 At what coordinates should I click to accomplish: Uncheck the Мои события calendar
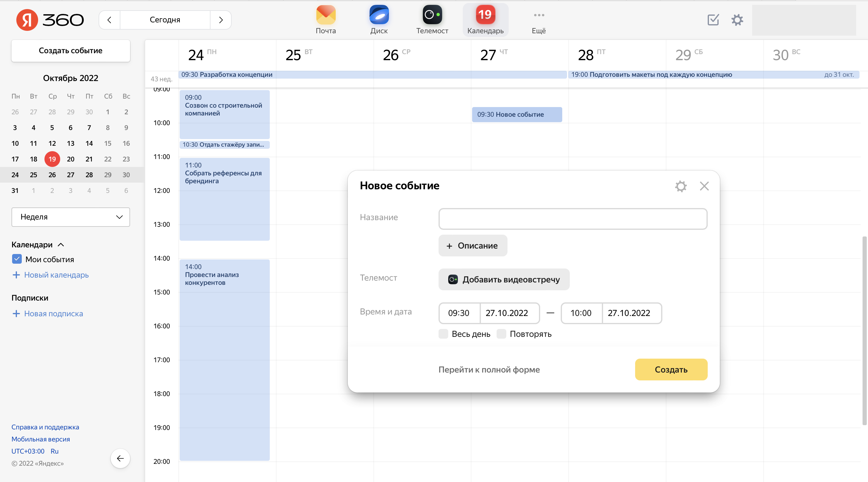click(17, 259)
